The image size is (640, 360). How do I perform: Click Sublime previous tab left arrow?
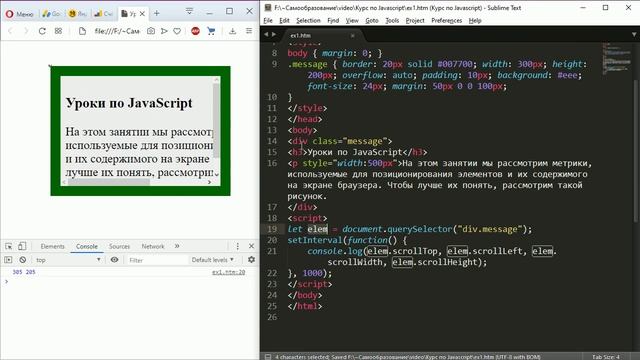point(266,35)
